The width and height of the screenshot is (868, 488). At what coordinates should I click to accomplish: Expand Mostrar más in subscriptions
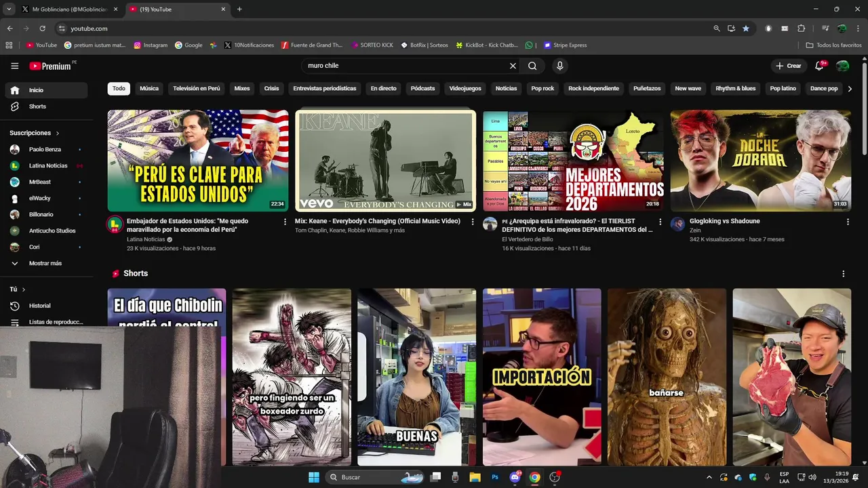coord(45,263)
